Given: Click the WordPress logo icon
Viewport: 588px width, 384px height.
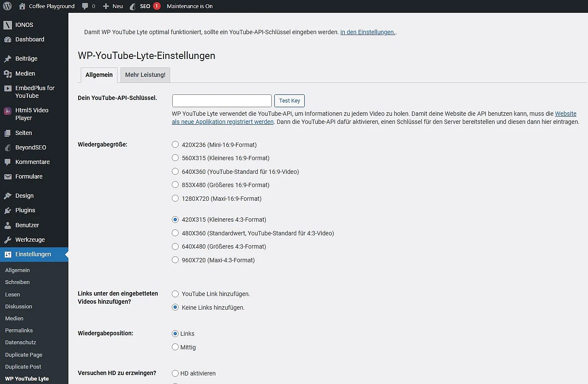Looking at the screenshot, I should 7,6.
